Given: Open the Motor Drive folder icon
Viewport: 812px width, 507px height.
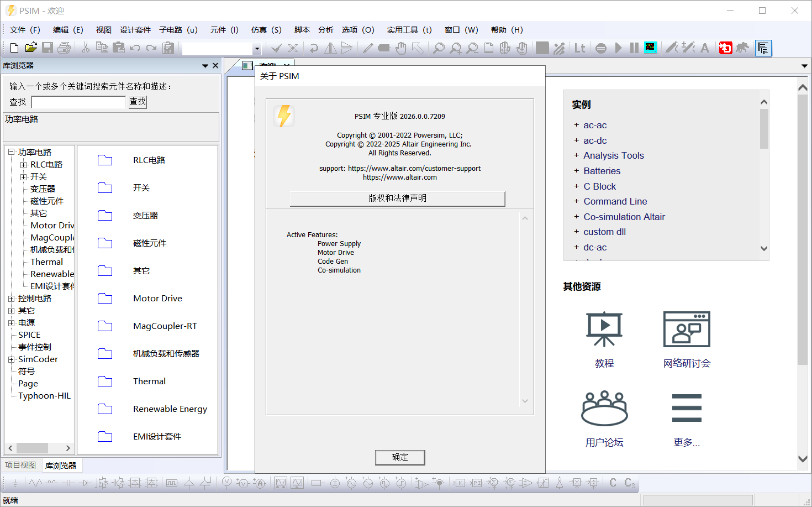Looking at the screenshot, I should coord(105,299).
